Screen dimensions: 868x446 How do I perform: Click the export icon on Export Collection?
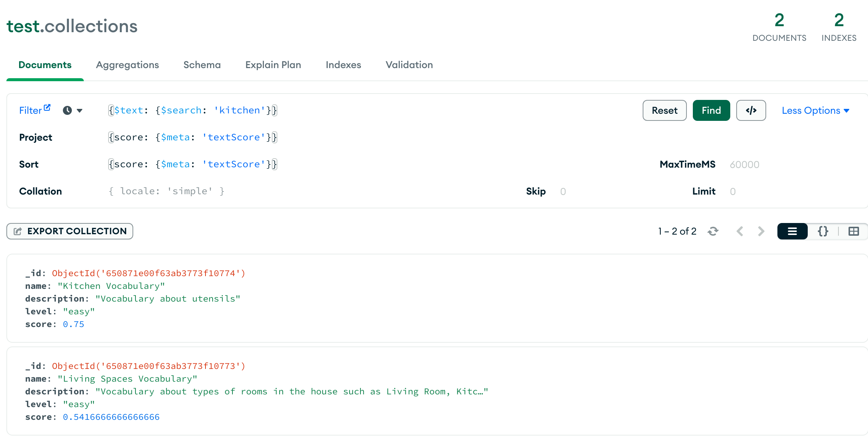click(x=17, y=231)
